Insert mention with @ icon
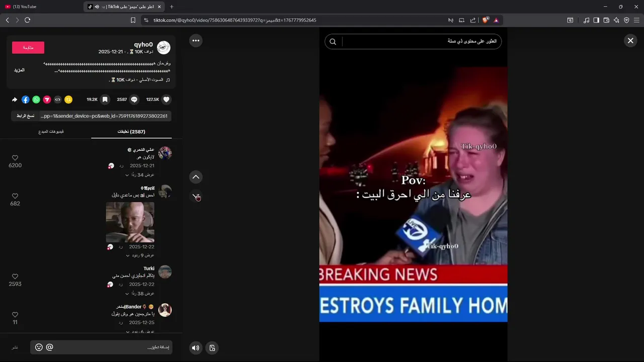Image resolution: width=644 pixels, height=362 pixels. pos(49,347)
